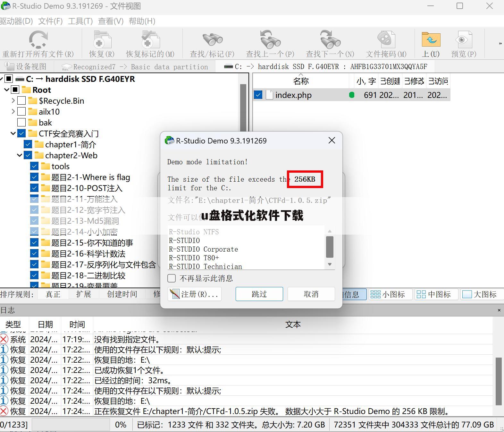Select R-STUDIO Corporate in the dialog list
Viewport: 504px width, 432px height.
(x=204, y=249)
